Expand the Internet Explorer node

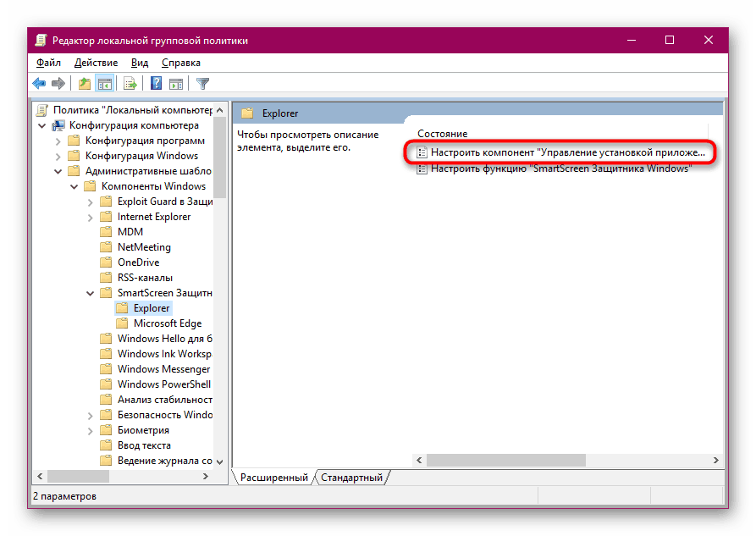click(90, 218)
